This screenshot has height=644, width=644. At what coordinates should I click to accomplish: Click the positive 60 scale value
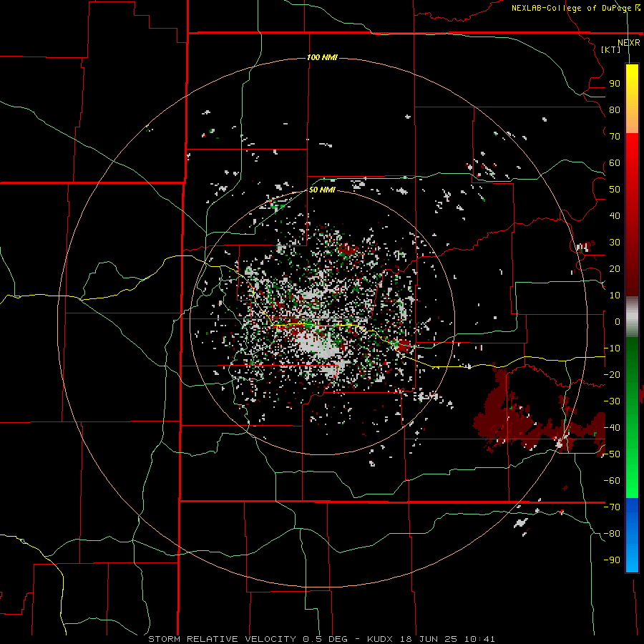[x=615, y=162]
